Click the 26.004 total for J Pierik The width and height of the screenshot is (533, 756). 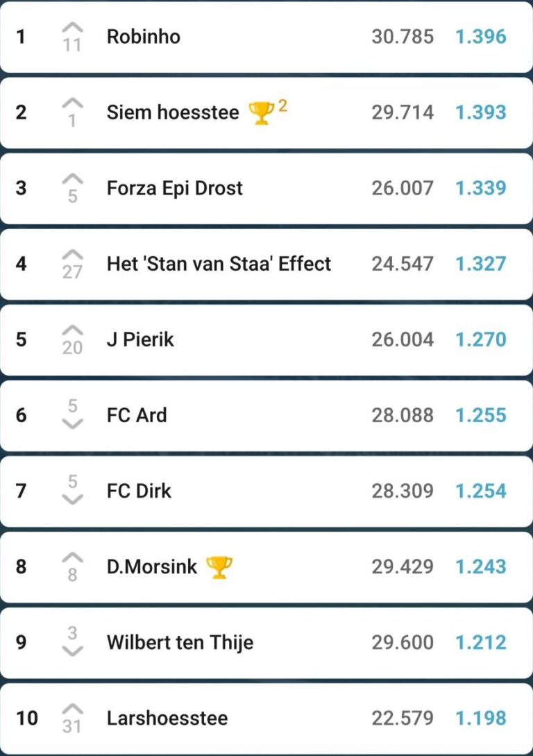pos(403,339)
